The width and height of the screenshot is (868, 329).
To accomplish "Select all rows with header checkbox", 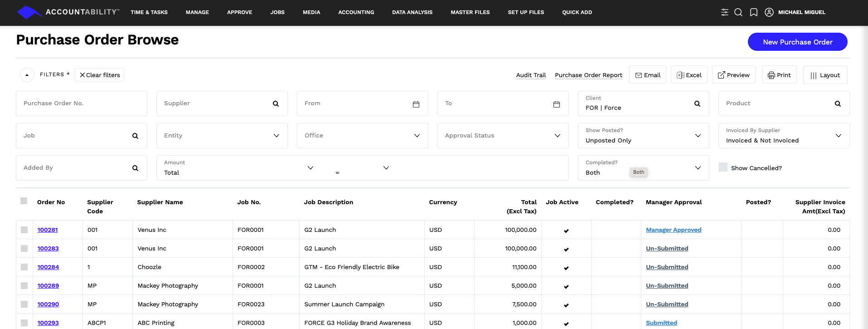I will tap(24, 201).
